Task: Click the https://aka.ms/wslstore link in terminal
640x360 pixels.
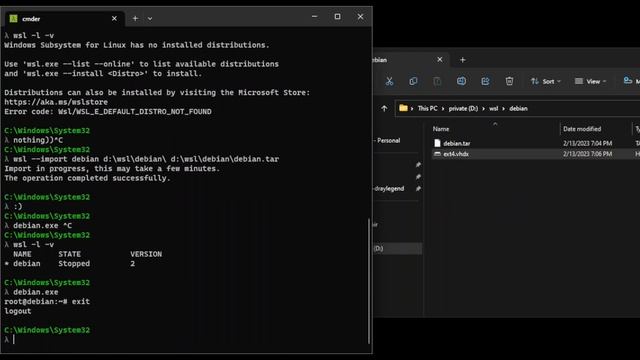Action: (56, 102)
